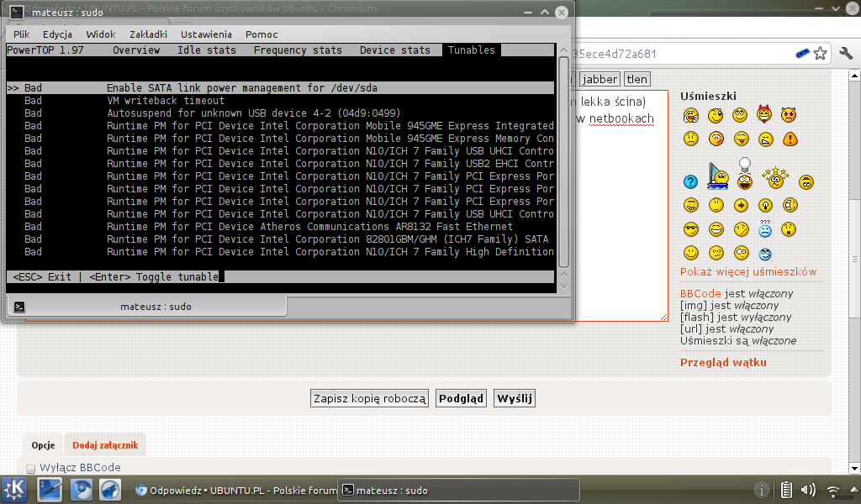Switch to the Opcje tab
The width and height of the screenshot is (861, 504).
pos(44,444)
